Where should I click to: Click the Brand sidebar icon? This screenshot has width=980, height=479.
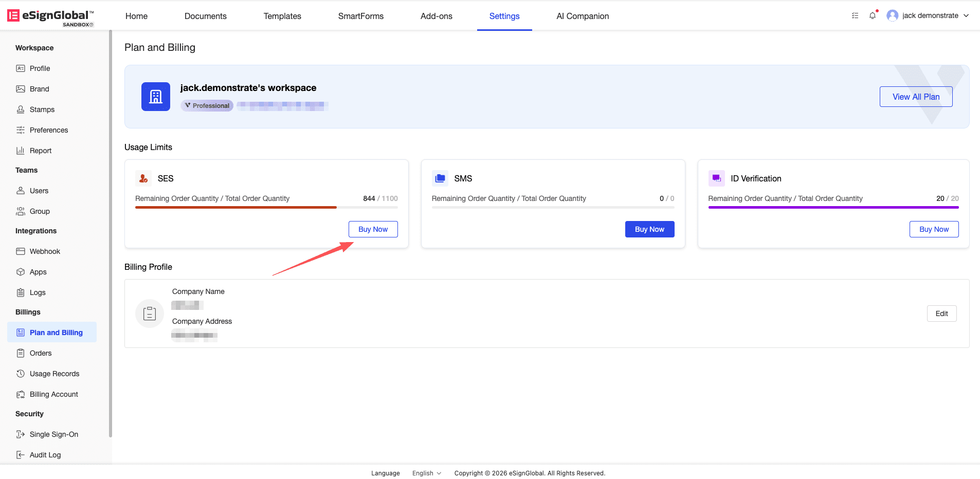tap(21, 89)
